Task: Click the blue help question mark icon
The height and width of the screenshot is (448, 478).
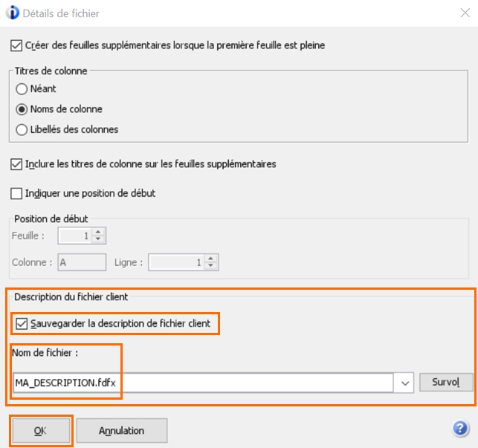Action: click(x=460, y=428)
